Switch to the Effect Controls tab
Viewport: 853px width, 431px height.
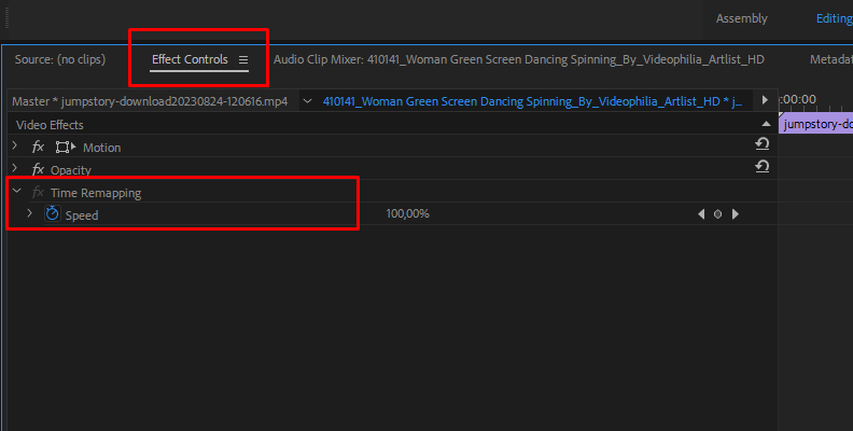(x=189, y=59)
